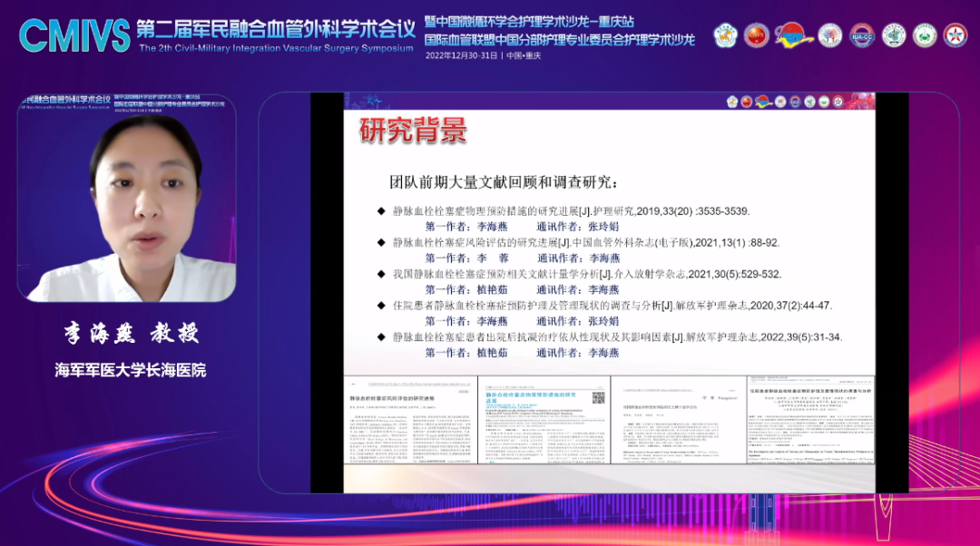Click 通讯作者：李海燕 under 中国血管外科杂志 citation
Screen dimensions: 980x546
tap(577, 258)
